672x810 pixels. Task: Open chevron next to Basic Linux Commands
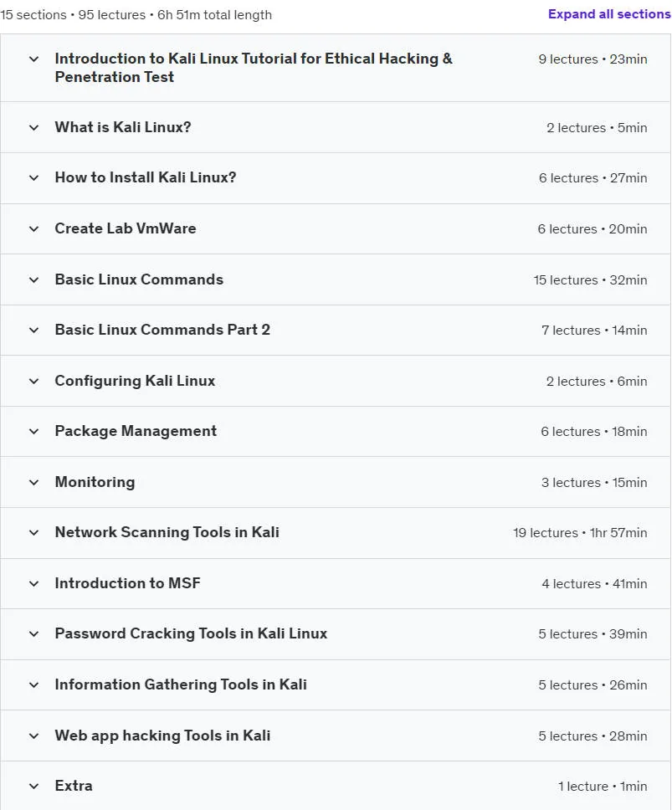tap(33, 280)
